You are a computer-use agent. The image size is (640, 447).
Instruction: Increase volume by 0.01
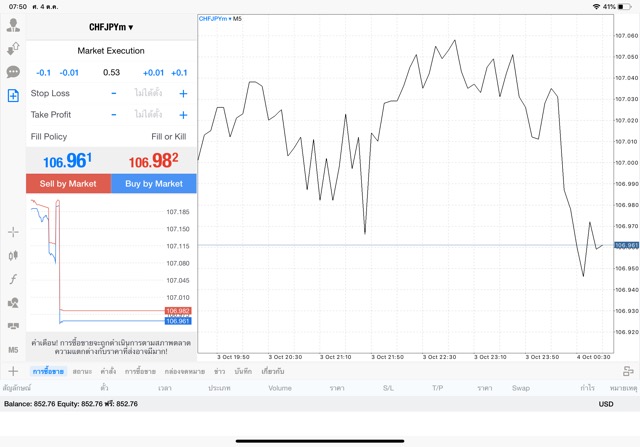(x=153, y=72)
